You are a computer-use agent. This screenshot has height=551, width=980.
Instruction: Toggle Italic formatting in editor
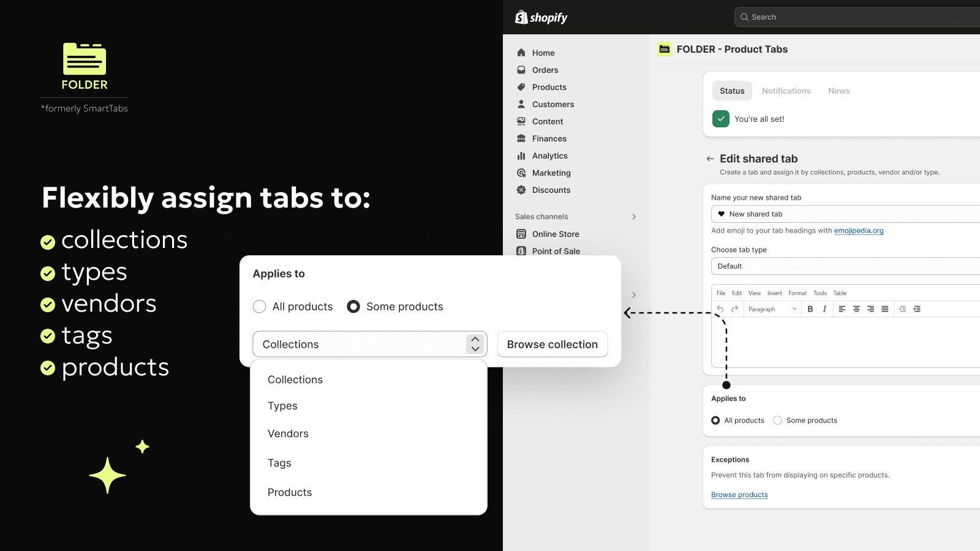coord(824,309)
